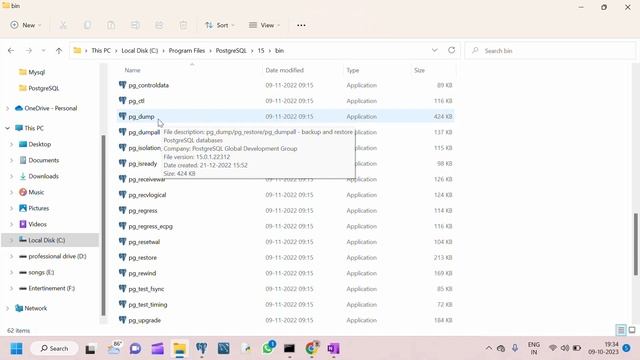The width and height of the screenshot is (640, 360).
Task: Click the Delete trash icon
Action: pos(183,25)
